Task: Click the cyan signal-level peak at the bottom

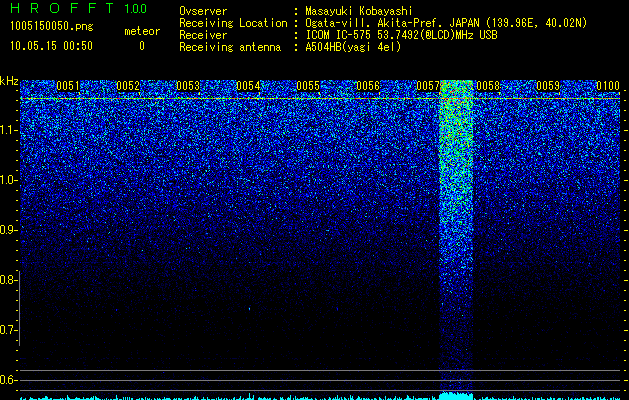Action: click(x=457, y=395)
